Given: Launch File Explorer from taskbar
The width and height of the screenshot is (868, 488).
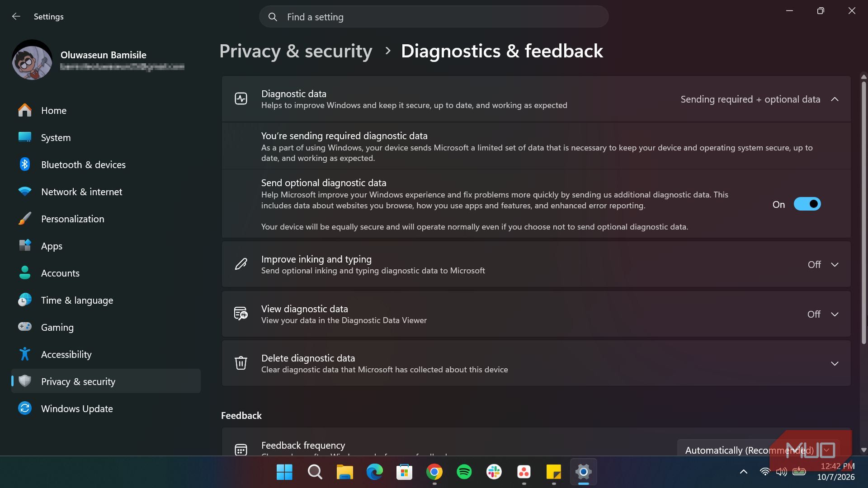Looking at the screenshot, I should tap(344, 472).
